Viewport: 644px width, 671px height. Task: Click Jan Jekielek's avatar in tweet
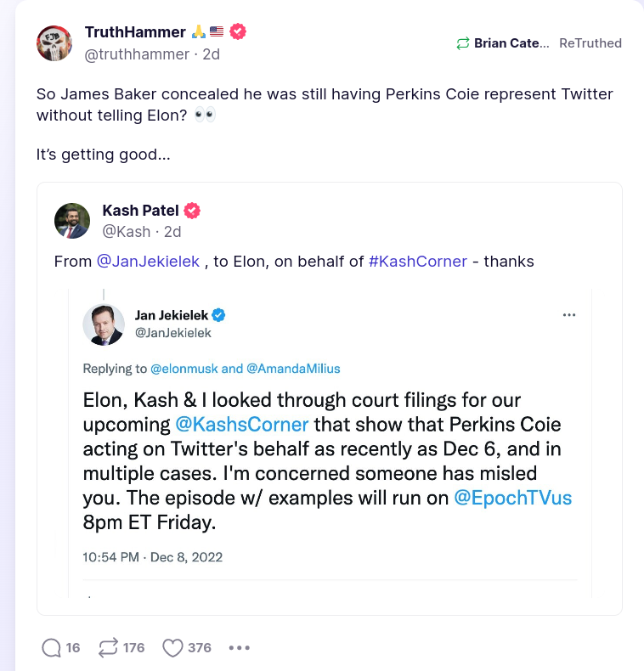(x=104, y=324)
